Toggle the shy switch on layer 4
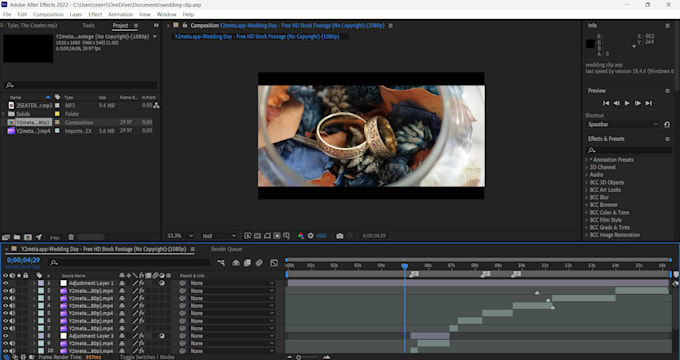The image size is (680, 360). pos(122,306)
